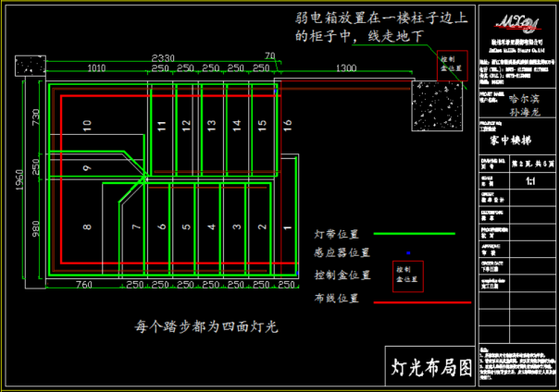Select the blue sensor dot in the legend
Screen dimensions: 560x392
(x=408, y=252)
